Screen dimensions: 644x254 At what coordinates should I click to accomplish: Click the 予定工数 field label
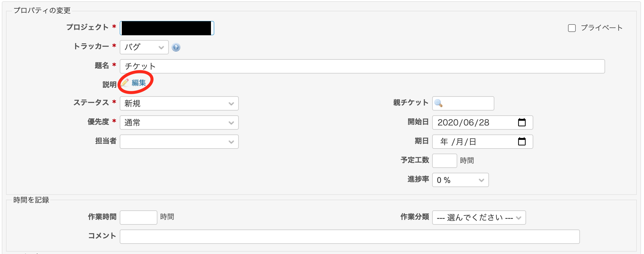[415, 160]
